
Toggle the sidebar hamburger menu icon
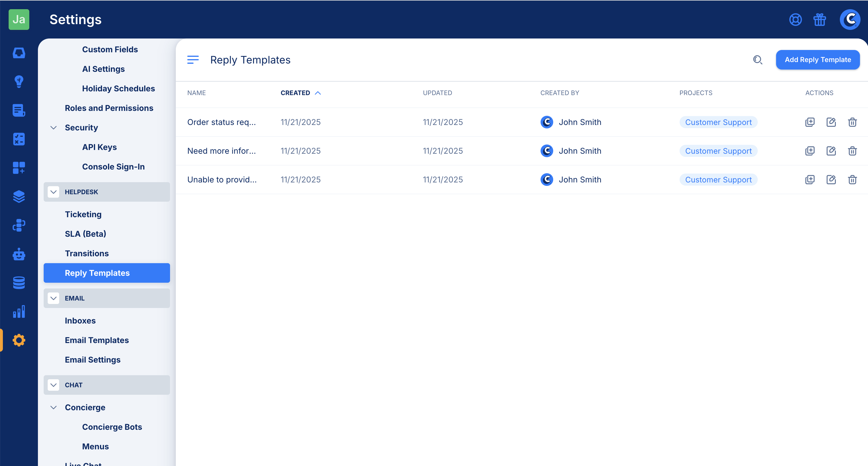[x=193, y=60]
